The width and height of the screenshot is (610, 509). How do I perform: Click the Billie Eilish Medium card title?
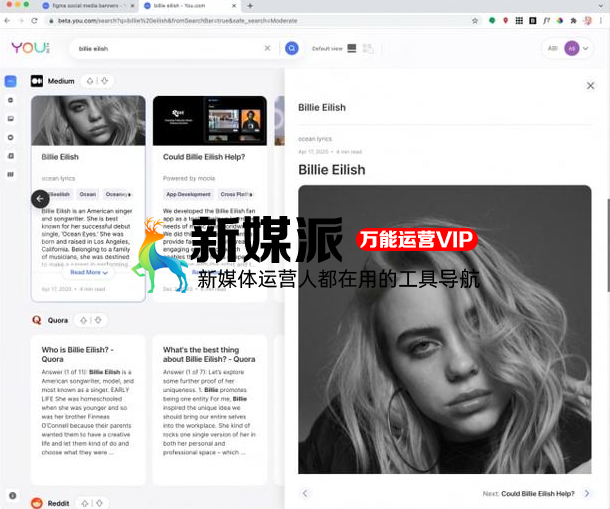(60, 157)
